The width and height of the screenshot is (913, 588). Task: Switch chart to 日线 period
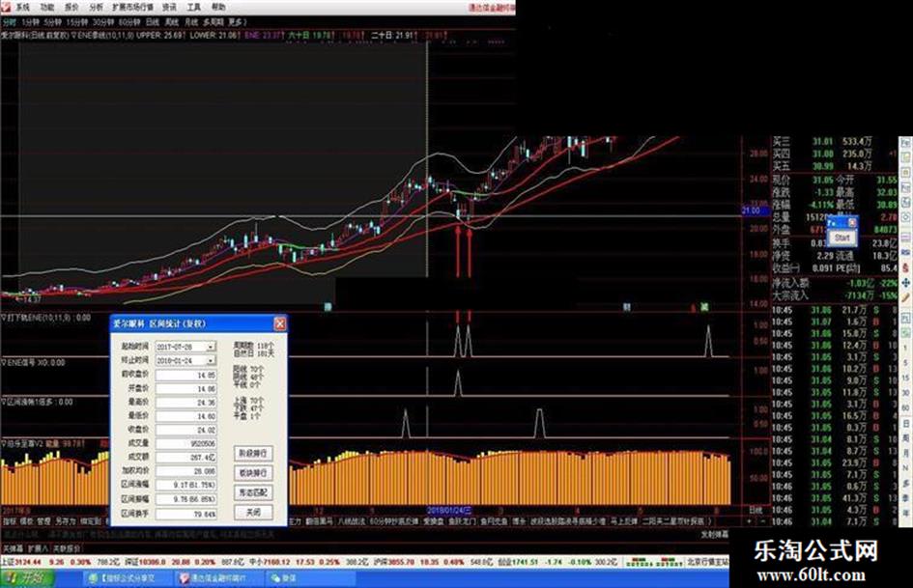pyautogui.click(x=153, y=22)
